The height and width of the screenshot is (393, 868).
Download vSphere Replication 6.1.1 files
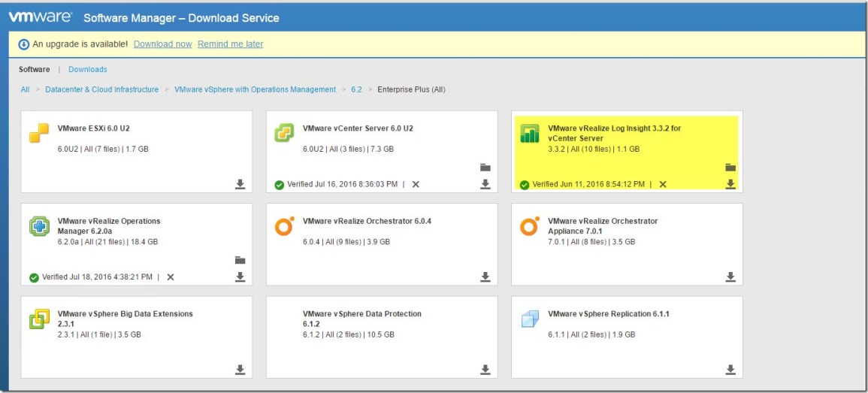730,370
